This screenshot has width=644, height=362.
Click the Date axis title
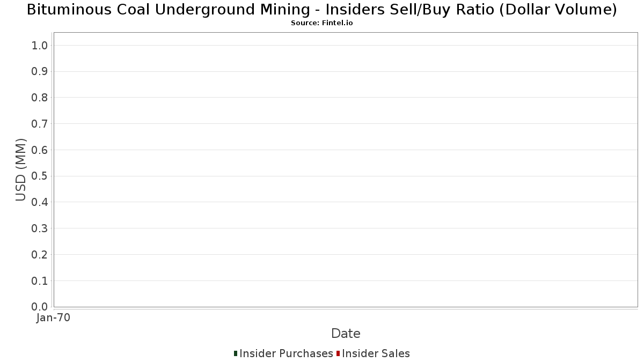pyautogui.click(x=346, y=334)
